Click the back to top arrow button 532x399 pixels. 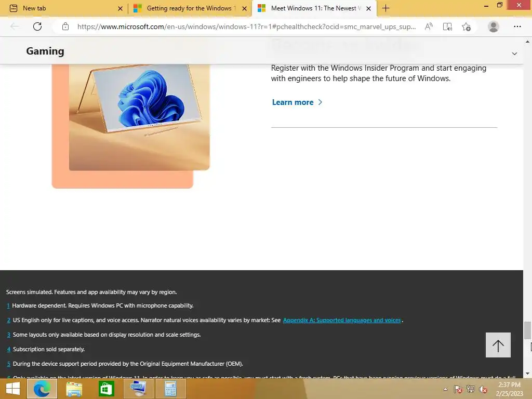(498, 345)
